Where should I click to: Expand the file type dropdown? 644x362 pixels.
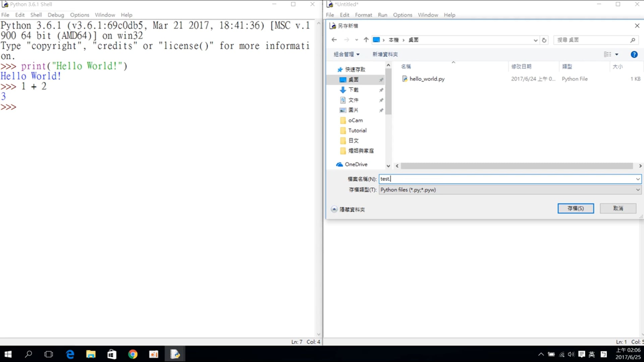638,190
